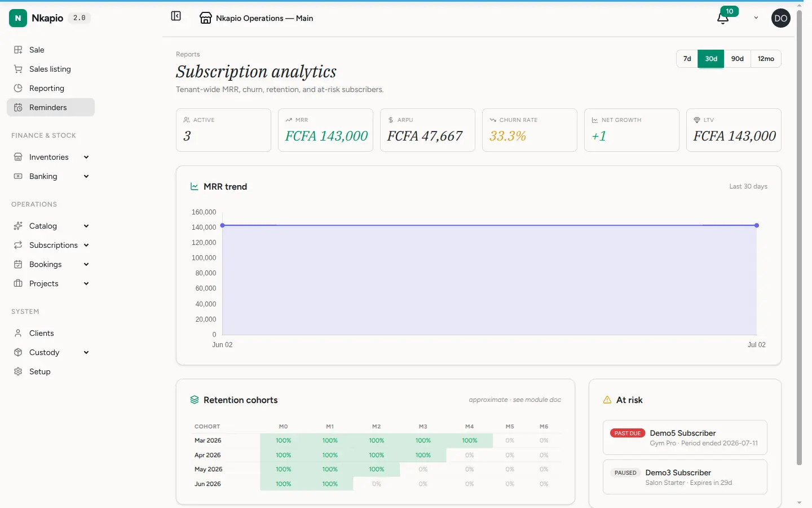Screen dimensions: 812x508
Task: Click the Nkapio Operations — Main title
Action: (x=264, y=18)
